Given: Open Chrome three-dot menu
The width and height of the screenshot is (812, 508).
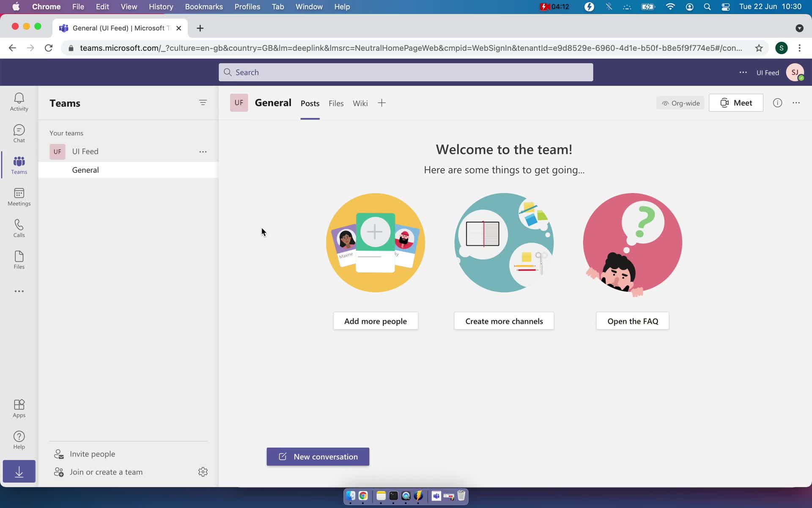Looking at the screenshot, I should 799,48.
